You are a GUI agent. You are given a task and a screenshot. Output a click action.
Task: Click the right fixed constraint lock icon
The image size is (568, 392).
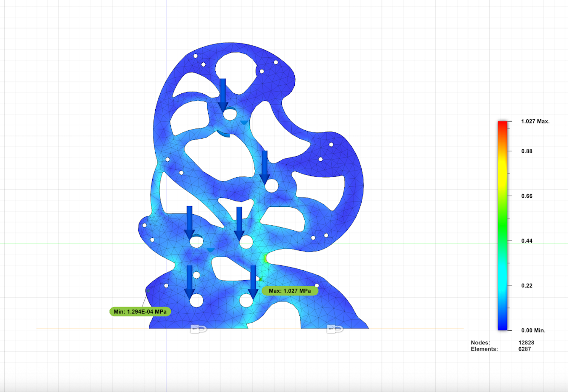(x=335, y=329)
